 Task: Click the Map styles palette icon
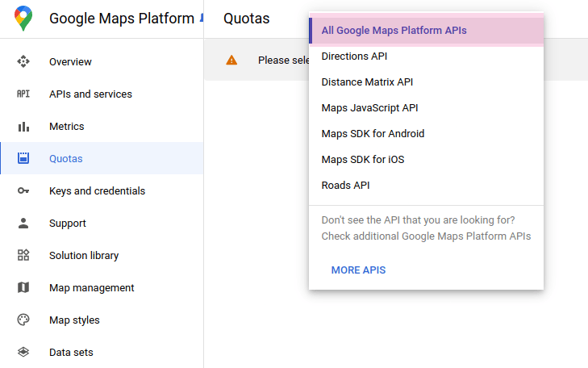pos(23,320)
